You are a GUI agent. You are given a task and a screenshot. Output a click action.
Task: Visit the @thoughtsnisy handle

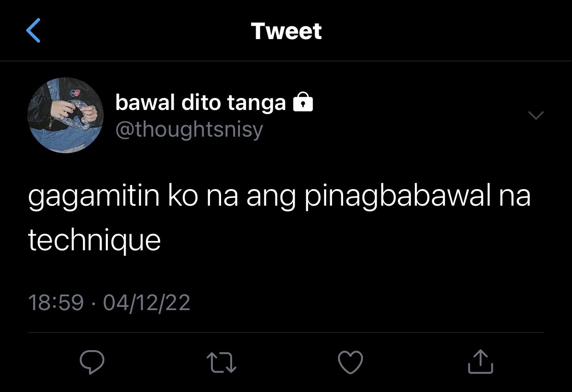(x=189, y=130)
